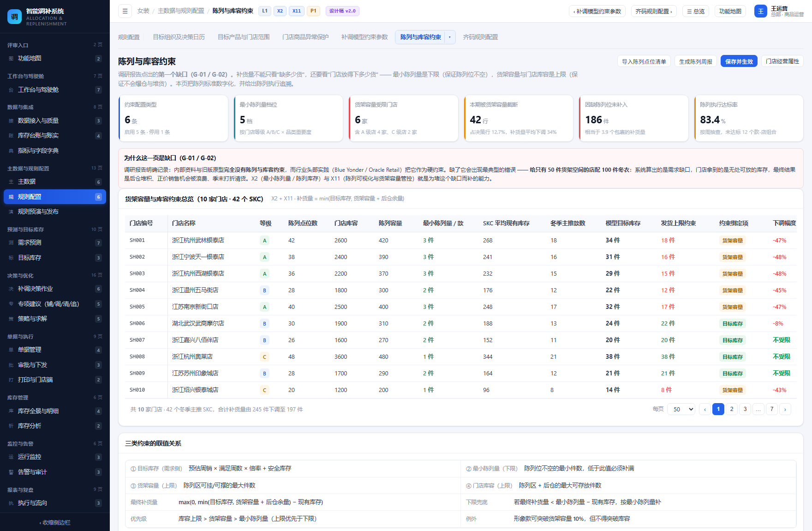Click the blue 调 app logo
This screenshot has height=531, width=812.
pyautogui.click(x=14, y=17)
